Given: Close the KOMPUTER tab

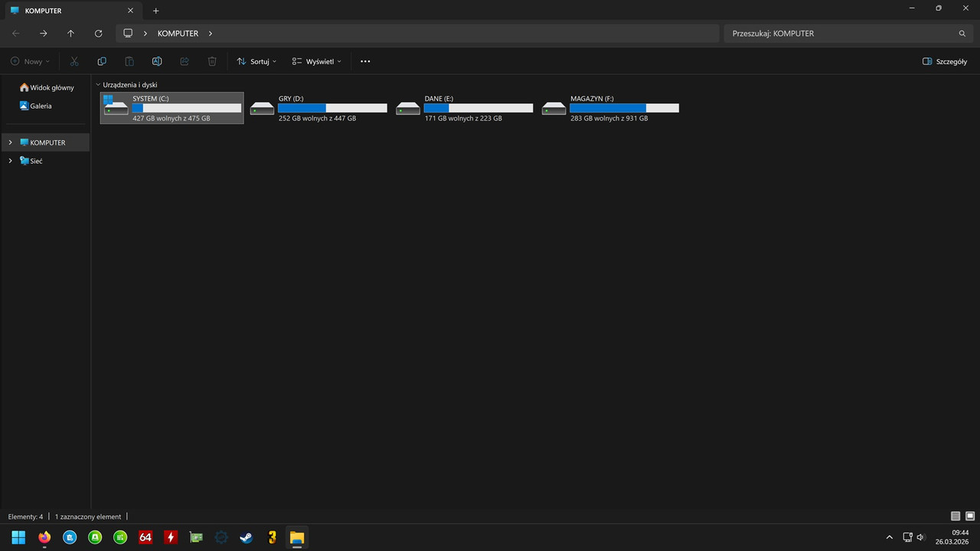Looking at the screenshot, I should point(130,11).
